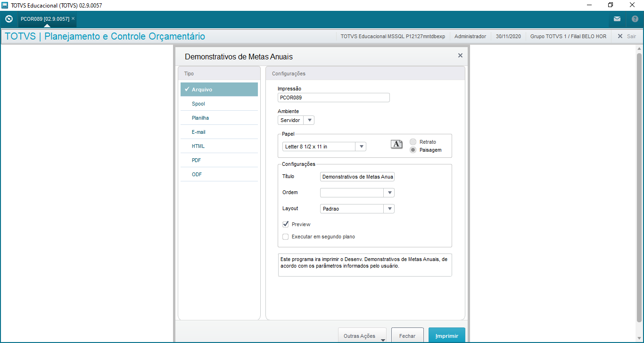
Task: Click the Impressão text field
Action: tap(334, 98)
